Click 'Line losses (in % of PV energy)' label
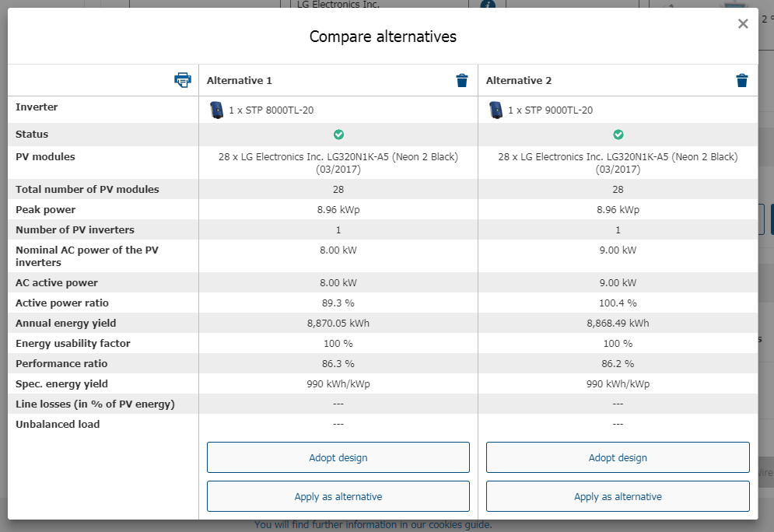This screenshot has height=532, width=774. tap(95, 404)
